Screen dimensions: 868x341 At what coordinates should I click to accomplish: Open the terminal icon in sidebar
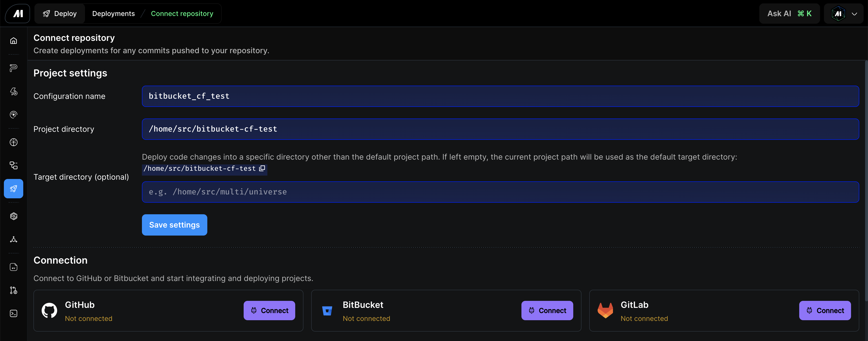click(14, 313)
